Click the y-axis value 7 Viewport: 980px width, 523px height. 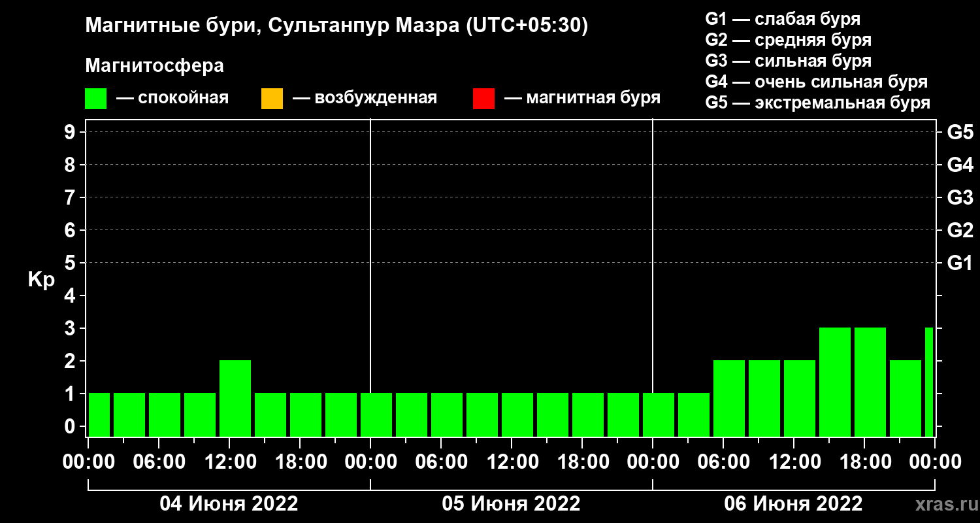(x=71, y=197)
